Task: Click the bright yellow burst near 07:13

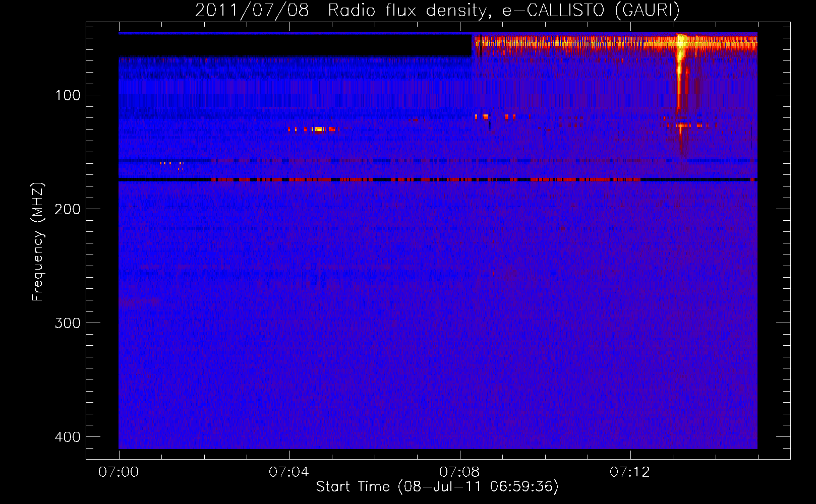Action: (x=681, y=71)
